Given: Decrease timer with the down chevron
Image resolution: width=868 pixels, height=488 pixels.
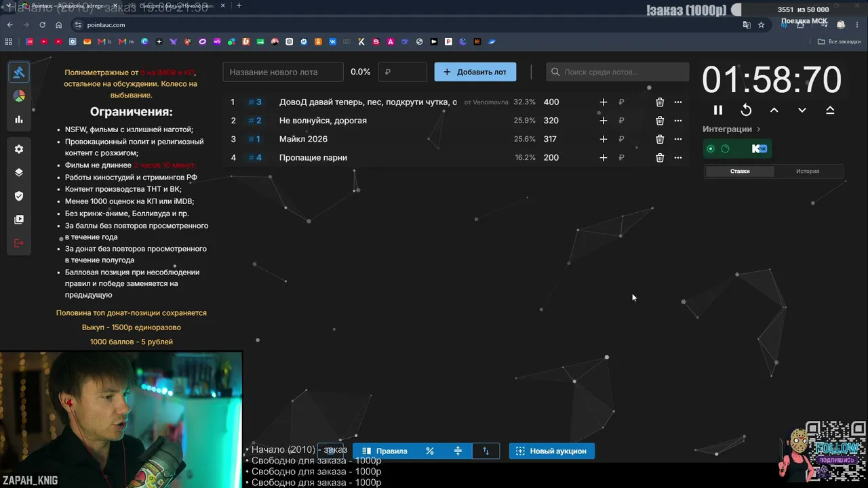Looking at the screenshot, I should pos(802,110).
